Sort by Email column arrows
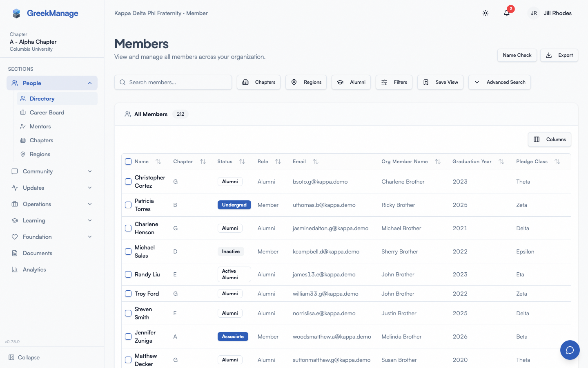The image size is (588, 368). tap(316, 162)
